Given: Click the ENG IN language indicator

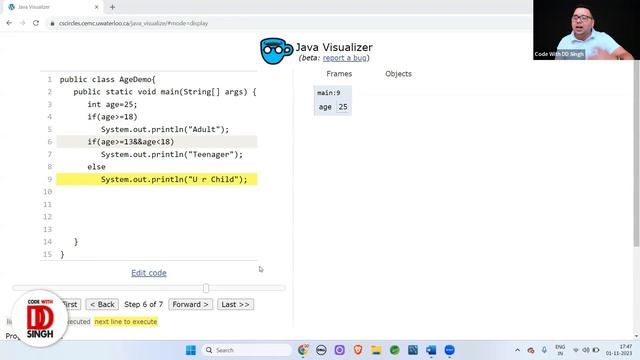Looking at the screenshot, I should click(560, 350).
